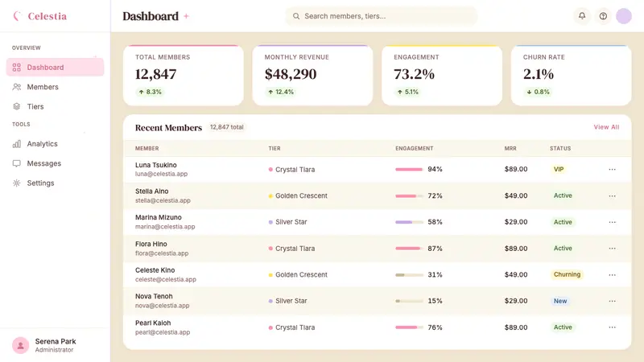This screenshot has width=644, height=362.
Task: Open row options for Marina Mizuno
Action: (612, 222)
